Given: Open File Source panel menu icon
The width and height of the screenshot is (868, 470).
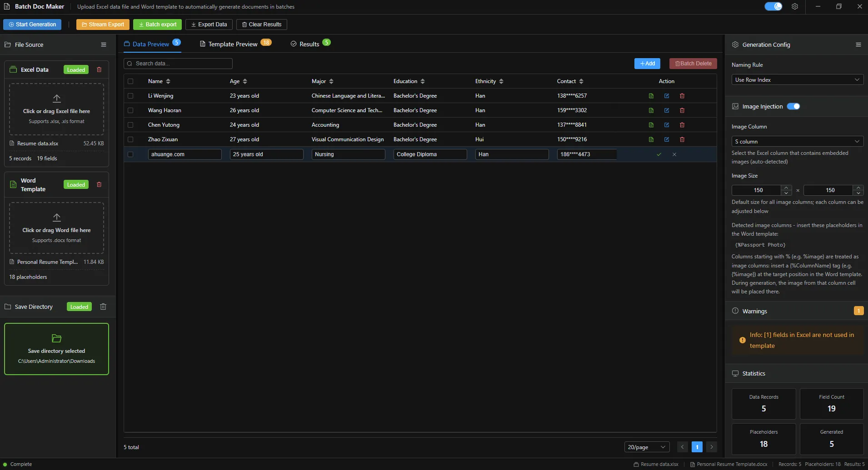Looking at the screenshot, I should click(x=104, y=45).
